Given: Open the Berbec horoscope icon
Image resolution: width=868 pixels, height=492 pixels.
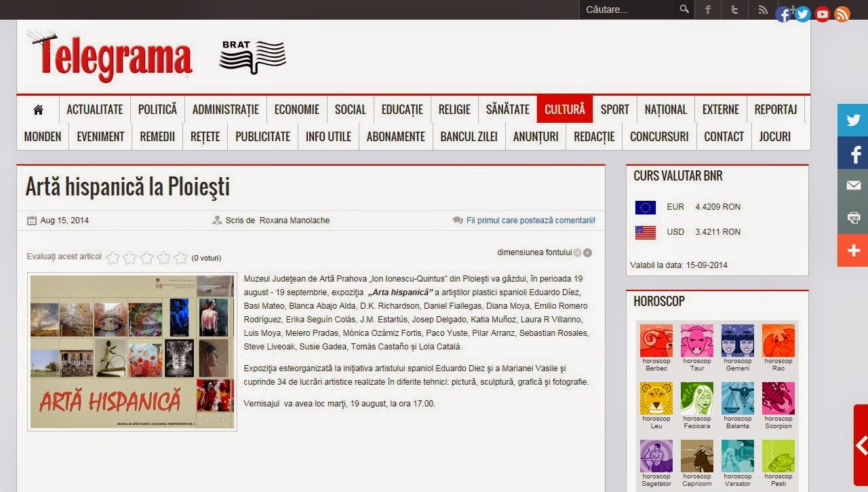Looking at the screenshot, I should click(x=656, y=341).
